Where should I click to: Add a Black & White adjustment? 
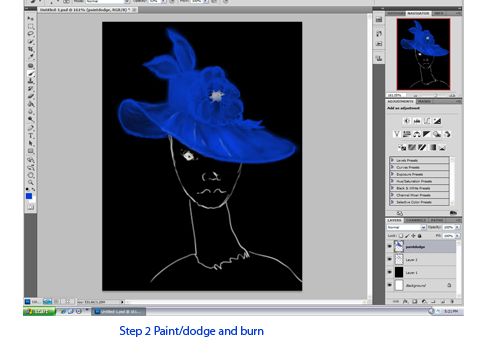(x=427, y=134)
